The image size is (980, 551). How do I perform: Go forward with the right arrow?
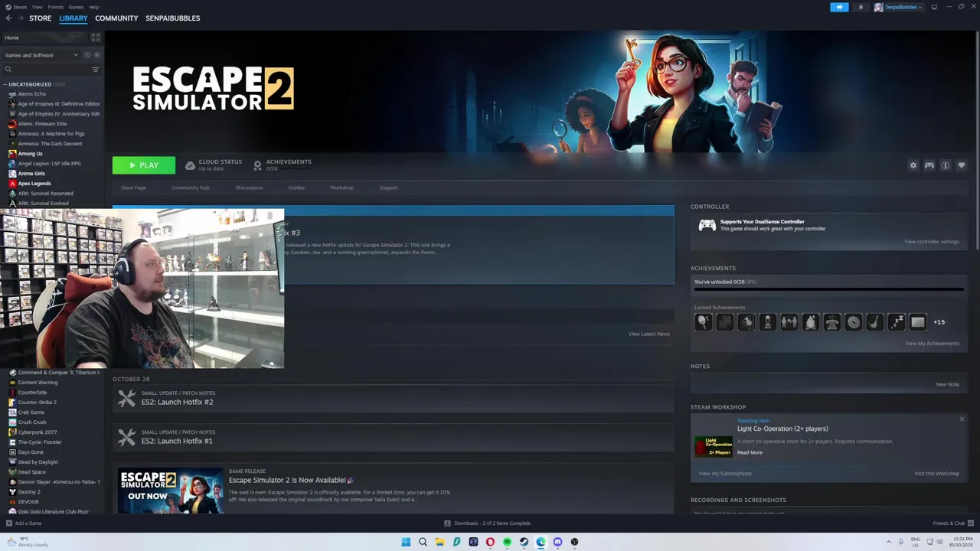point(21,18)
